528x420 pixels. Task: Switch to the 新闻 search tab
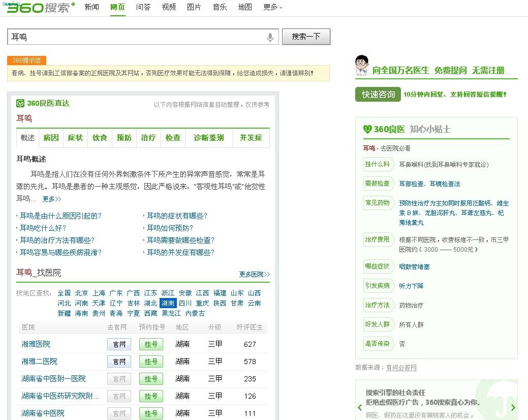[92, 7]
